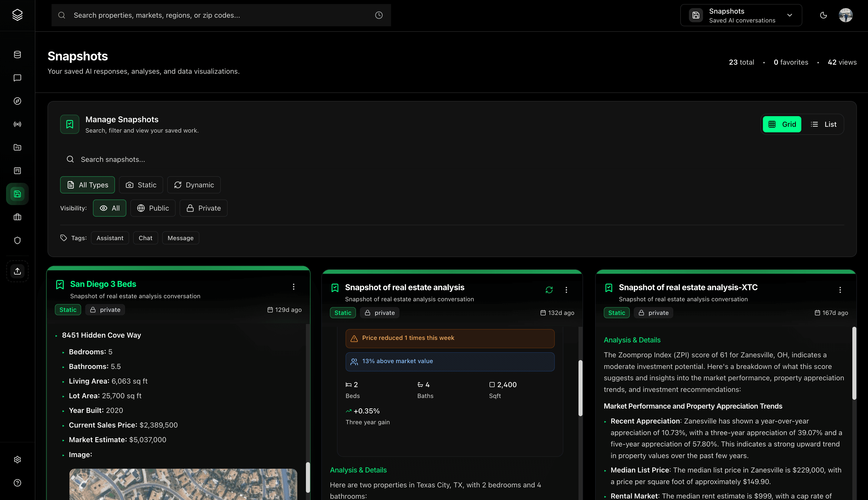The width and height of the screenshot is (868, 500).
Task: Click the database sidebar icon
Action: (17, 55)
